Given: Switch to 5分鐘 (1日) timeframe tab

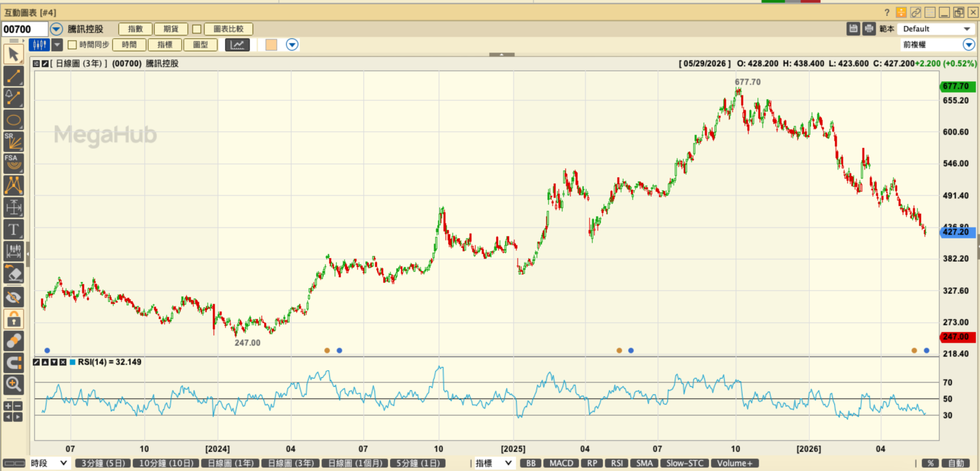Looking at the screenshot, I should tap(418, 463).
